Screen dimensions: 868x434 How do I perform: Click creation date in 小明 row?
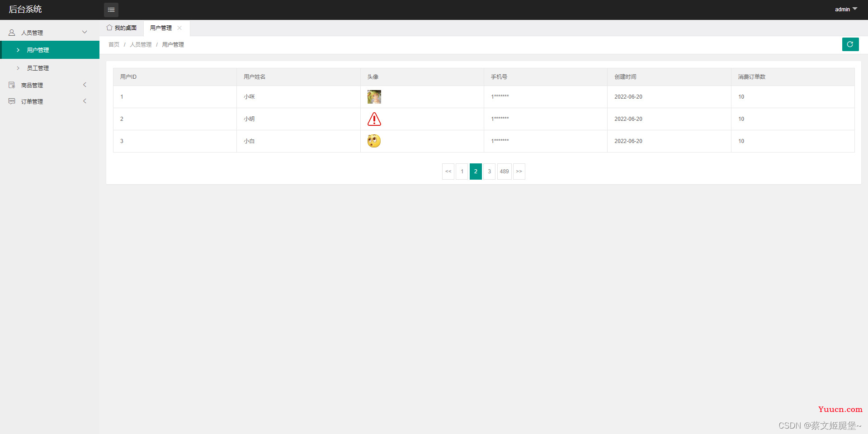(628, 119)
